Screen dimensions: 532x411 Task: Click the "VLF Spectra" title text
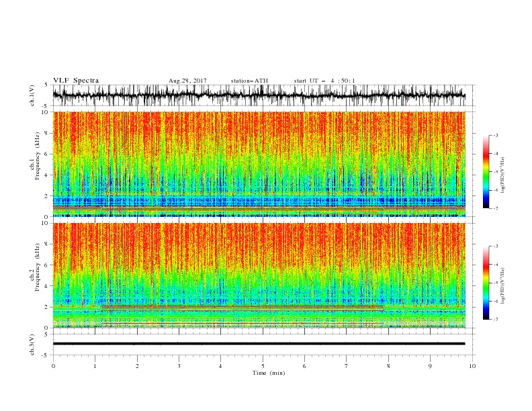[76, 81]
